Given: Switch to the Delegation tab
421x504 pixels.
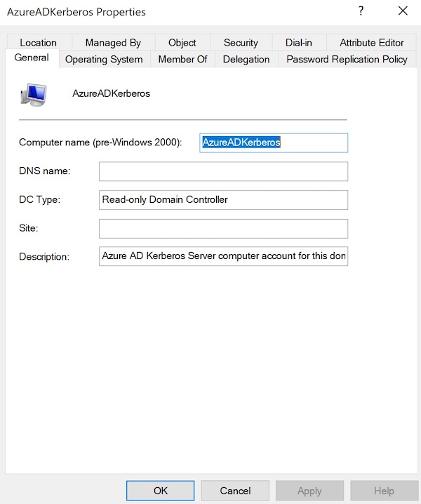Looking at the screenshot, I should point(246,59).
